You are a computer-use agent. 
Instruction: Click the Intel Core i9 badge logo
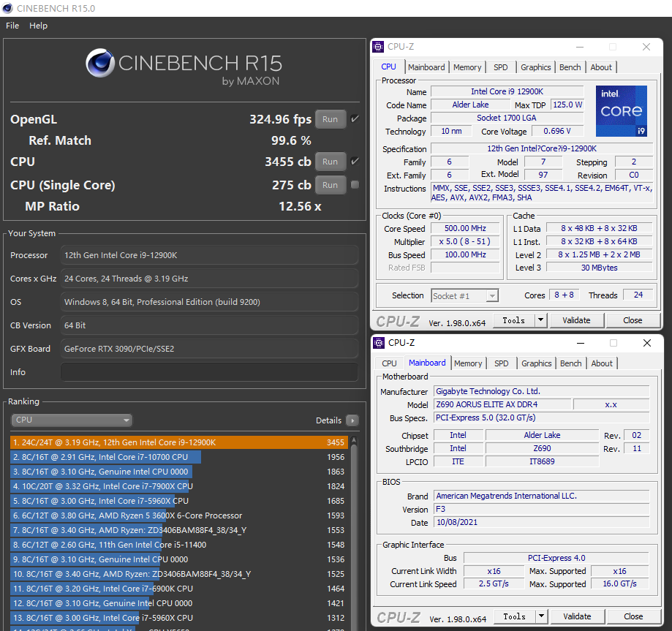tap(621, 111)
